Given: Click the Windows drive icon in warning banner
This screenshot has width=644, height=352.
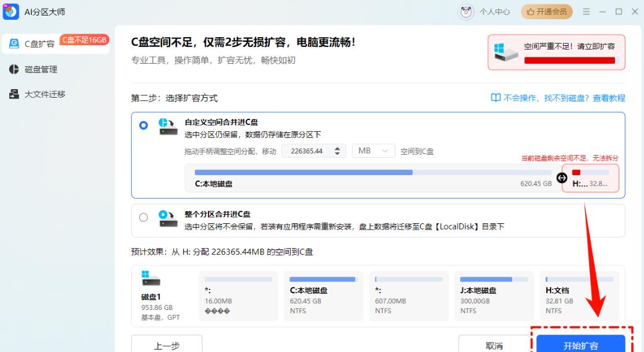Looking at the screenshot, I should [x=505, y=52].
